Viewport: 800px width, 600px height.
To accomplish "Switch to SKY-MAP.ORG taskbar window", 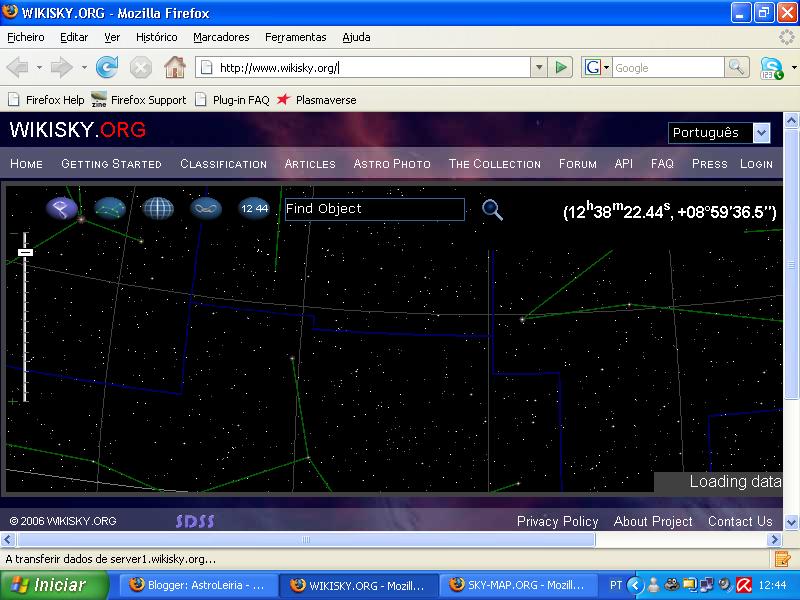I will tap(518, 585).
